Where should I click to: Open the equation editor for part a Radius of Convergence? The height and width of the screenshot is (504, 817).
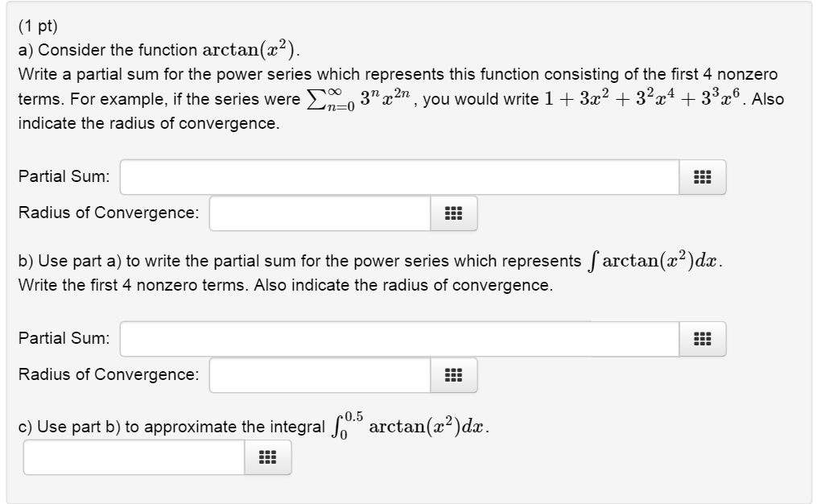[x=453, y=213]
